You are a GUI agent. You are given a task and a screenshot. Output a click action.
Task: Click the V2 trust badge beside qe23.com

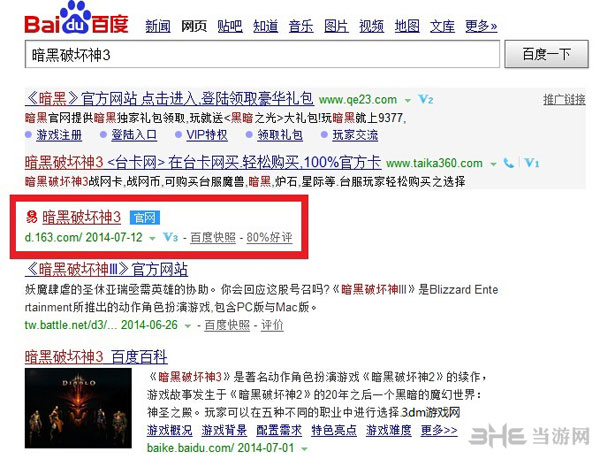[426, 100]
